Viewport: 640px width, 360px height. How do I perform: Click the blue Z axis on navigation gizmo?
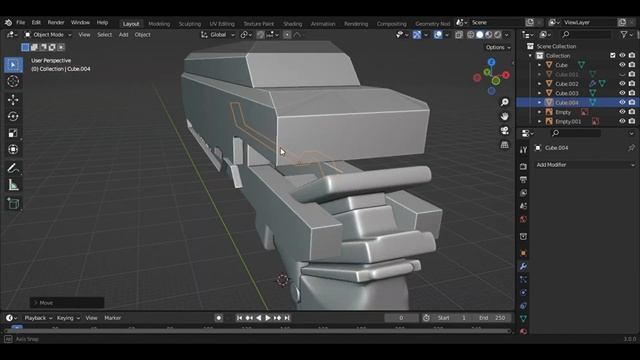coord(491,62)
